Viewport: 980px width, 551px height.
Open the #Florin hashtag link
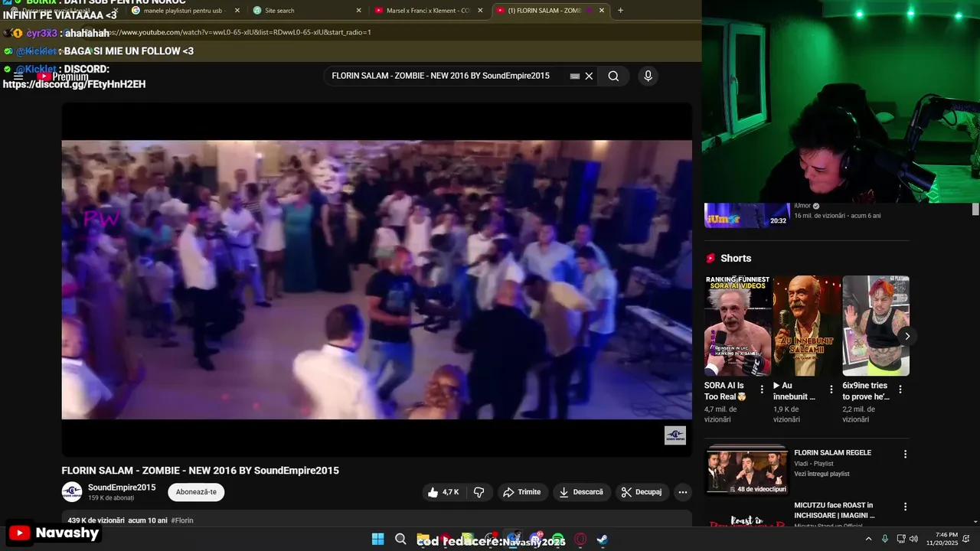click(182, 520)
